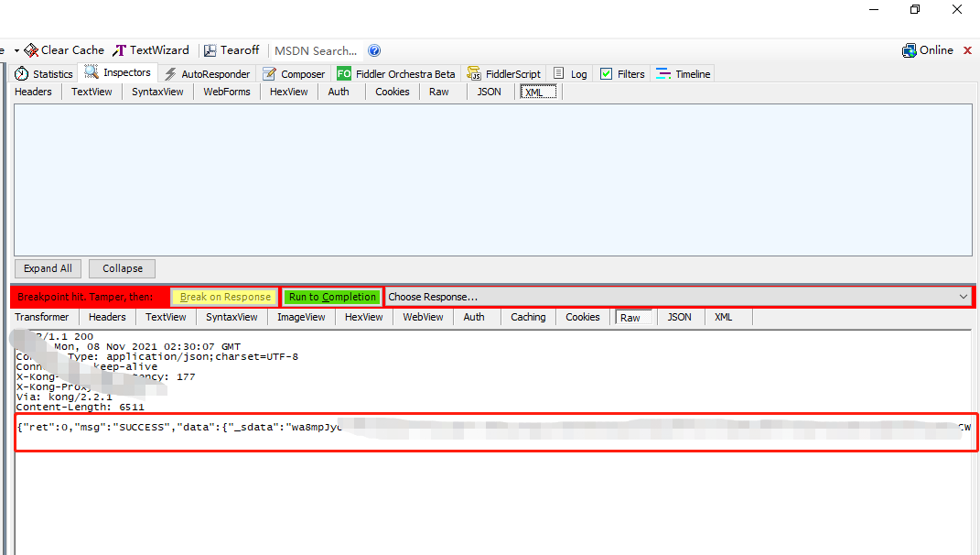Select response SyntaxView inspector tab
Screen dimensions: 980x555
pos(232,317)
